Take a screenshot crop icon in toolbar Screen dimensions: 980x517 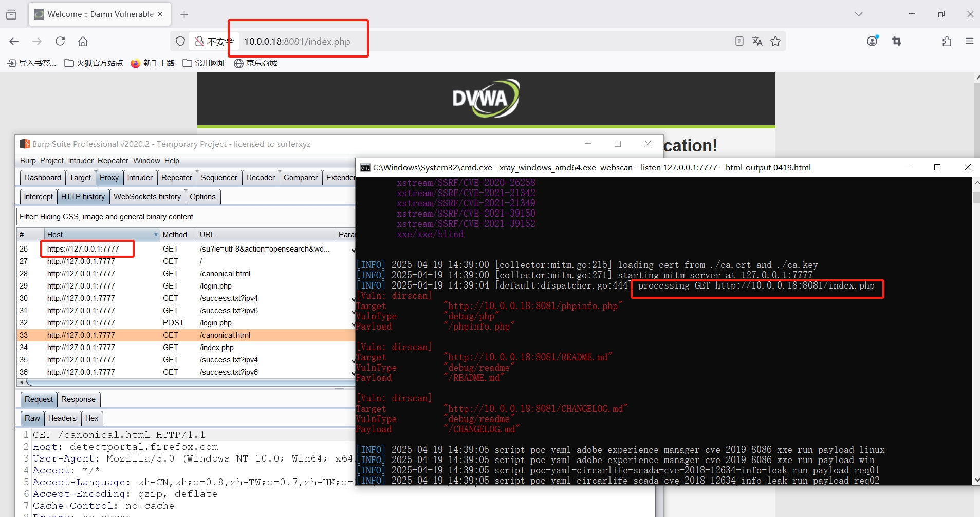pyautogui.click(x=897, y=41)
